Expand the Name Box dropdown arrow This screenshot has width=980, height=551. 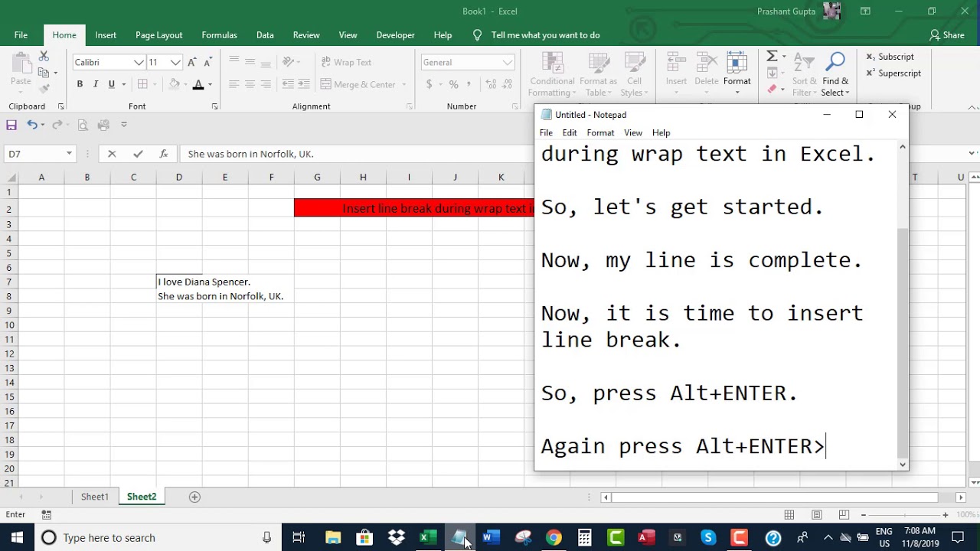click(x=69, y=154)
